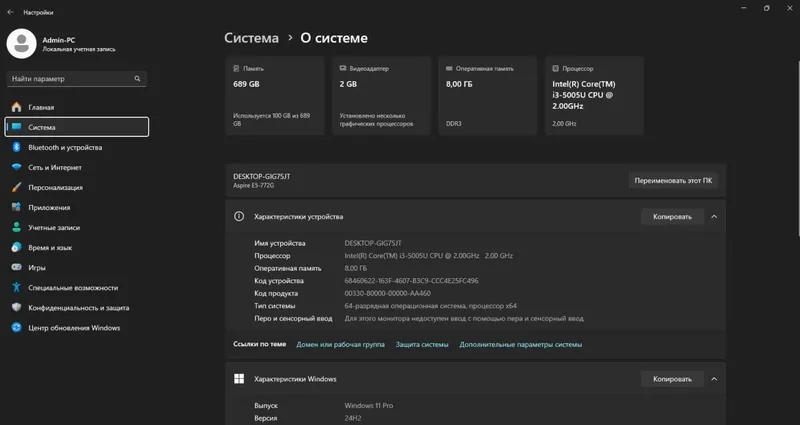The width and height of the screenshot is (800, 425).
Task: Collapse the Характеристики устройства section chevron
Action: (x=714, y=217)
